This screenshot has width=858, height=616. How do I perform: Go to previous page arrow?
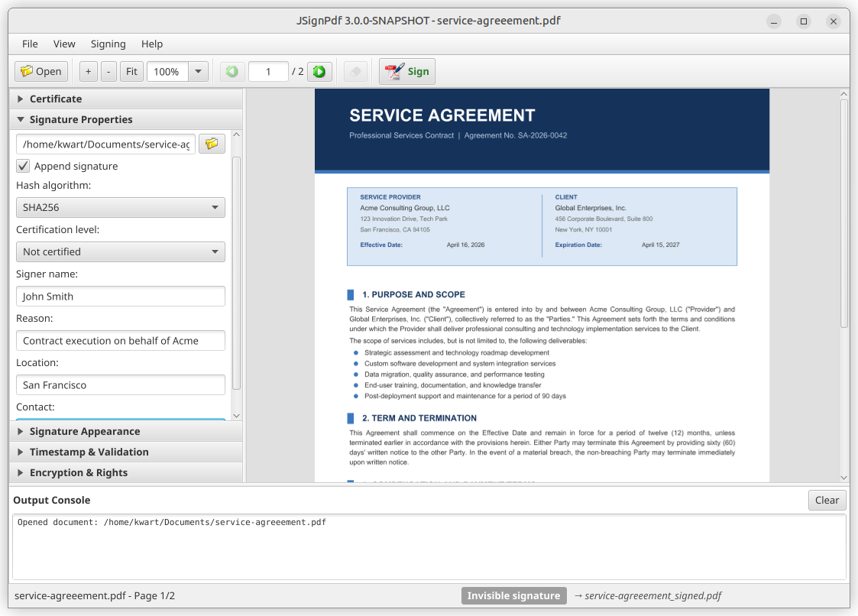[x=232, y=72]
